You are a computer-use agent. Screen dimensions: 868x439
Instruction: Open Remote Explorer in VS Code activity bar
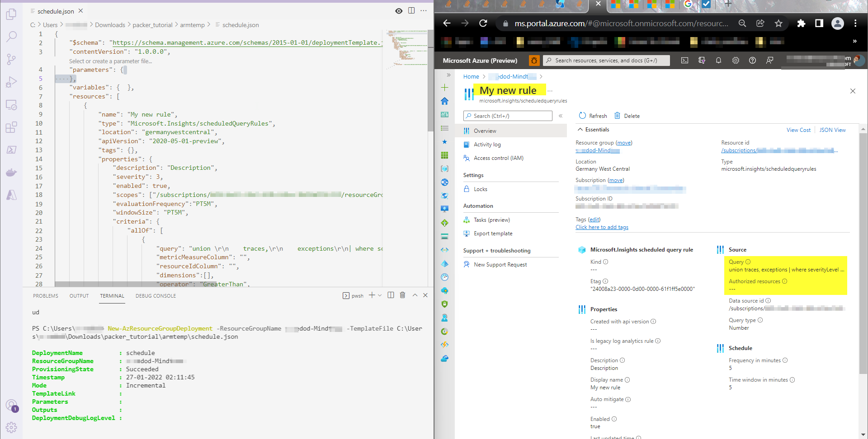pos(11,105)
